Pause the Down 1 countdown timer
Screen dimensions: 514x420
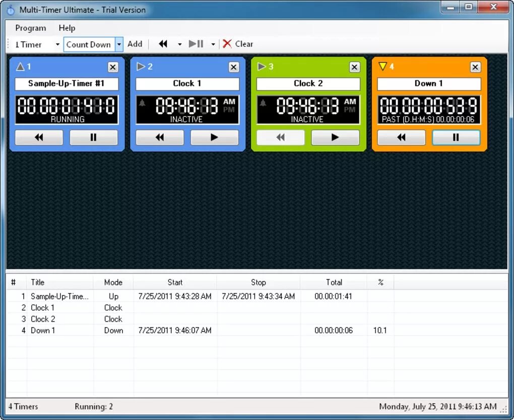[456, 137]
